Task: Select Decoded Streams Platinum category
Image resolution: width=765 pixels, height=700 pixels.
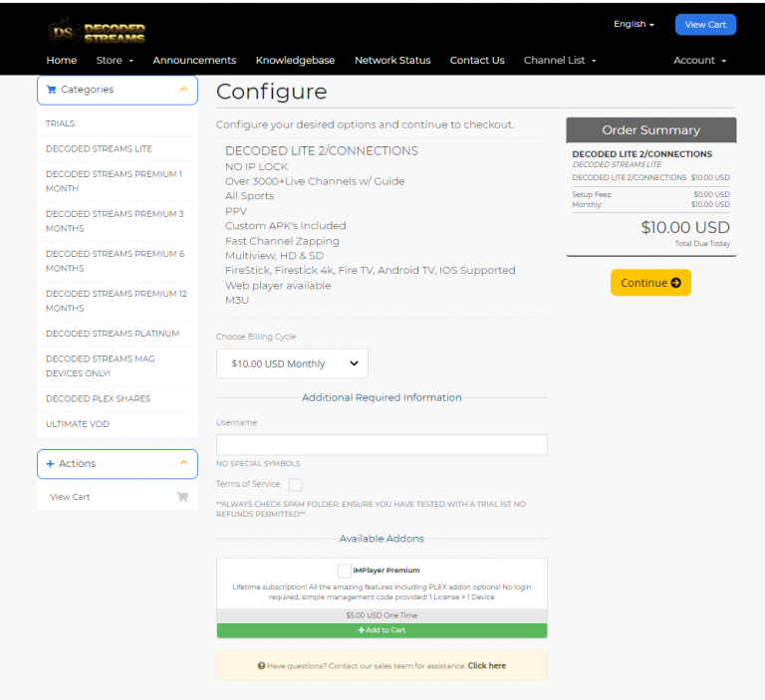Action: [x=118, y=334]
